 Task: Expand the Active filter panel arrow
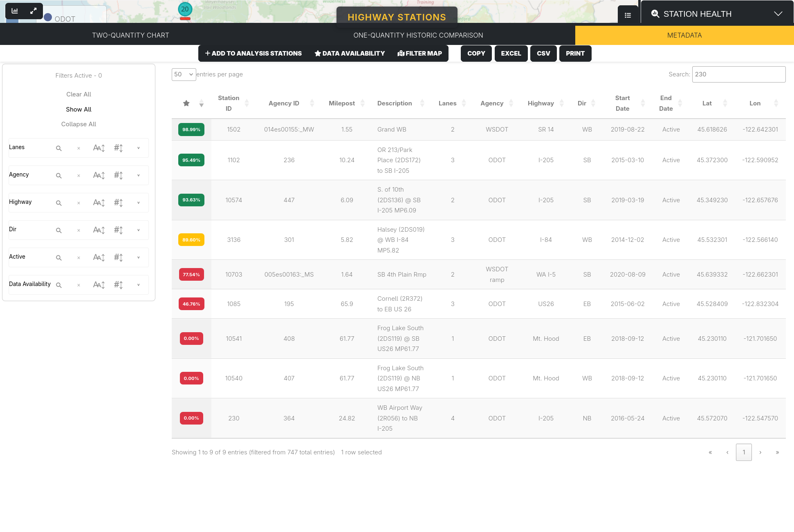click(x=139, y=257)
